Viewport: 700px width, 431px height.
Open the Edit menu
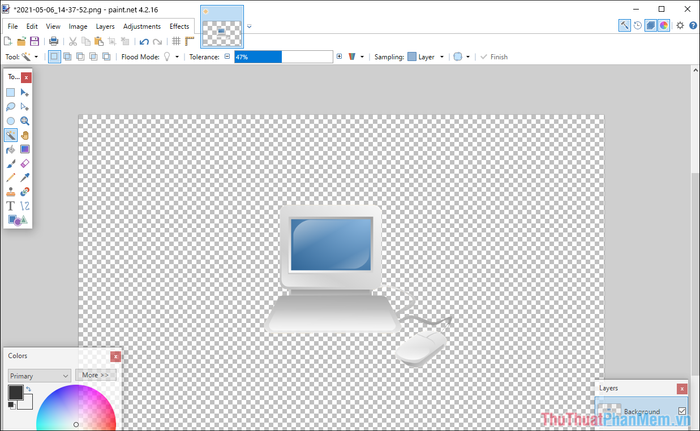click(32, 26)
